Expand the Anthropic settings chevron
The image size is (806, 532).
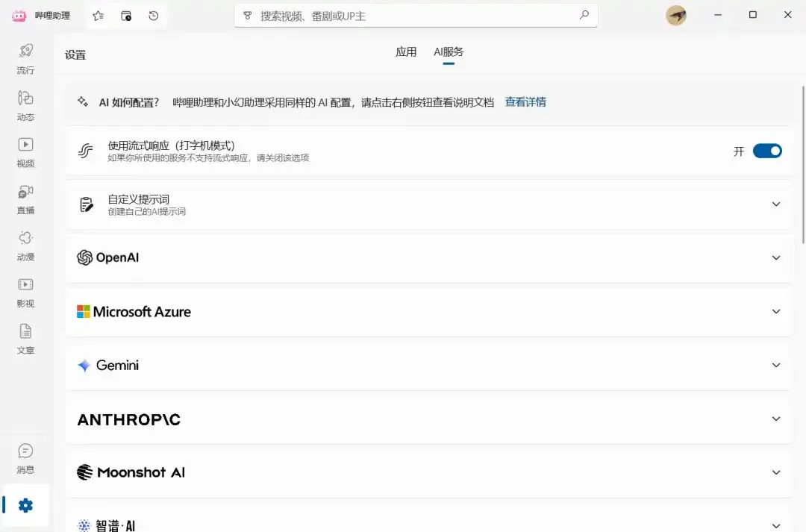point(776,419)
